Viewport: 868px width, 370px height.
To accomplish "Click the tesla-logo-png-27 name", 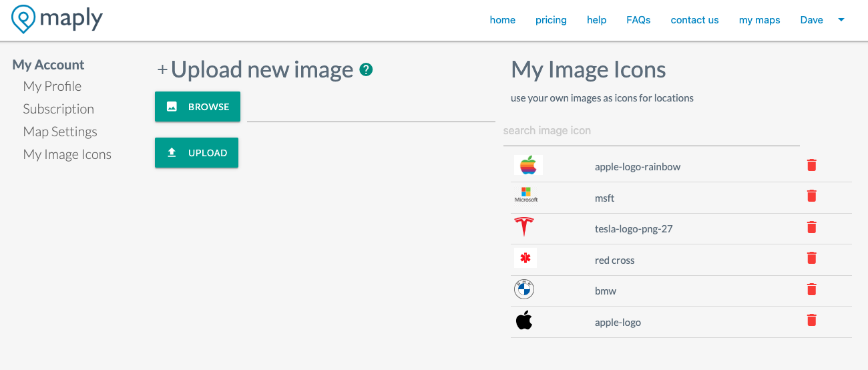I will (634, 229).
